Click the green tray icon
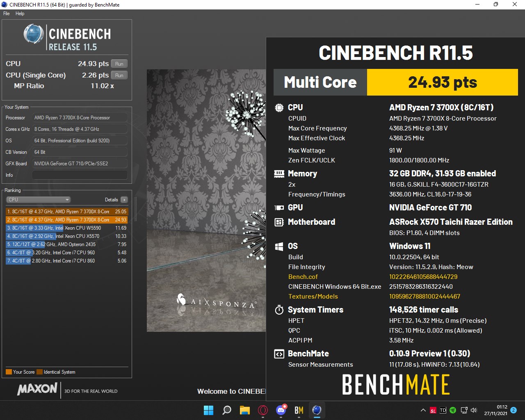Screen dimensions: 525x420 (453, 410)
